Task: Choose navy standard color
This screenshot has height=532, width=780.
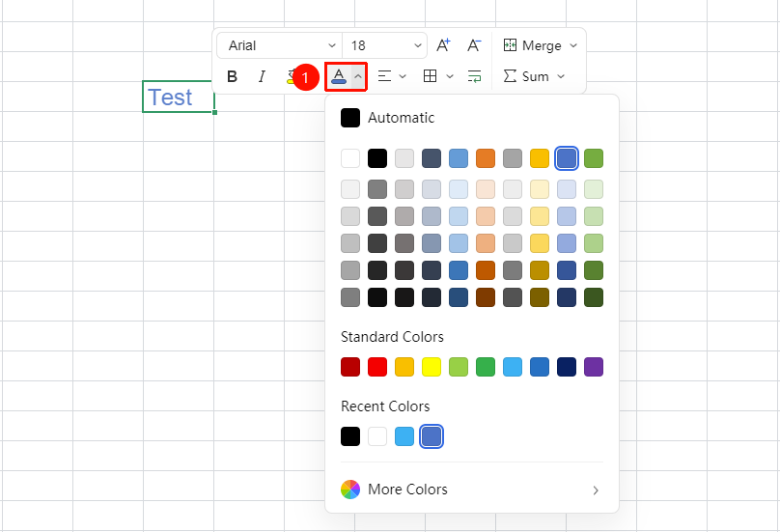Action: coord(567,367)
